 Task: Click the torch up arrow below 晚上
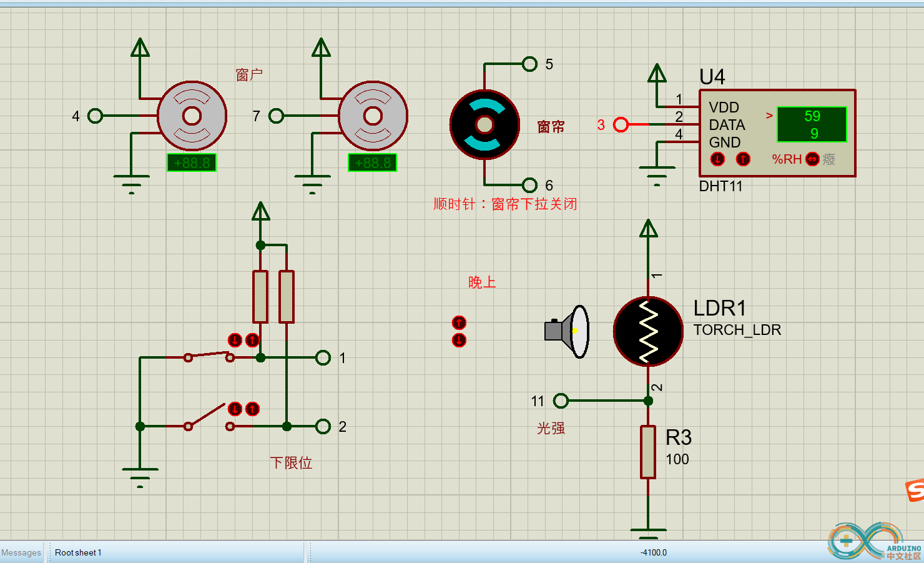tap(459, 322)
